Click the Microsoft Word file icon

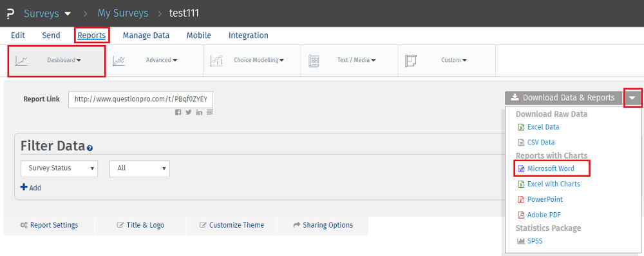[x=521, y=169]
